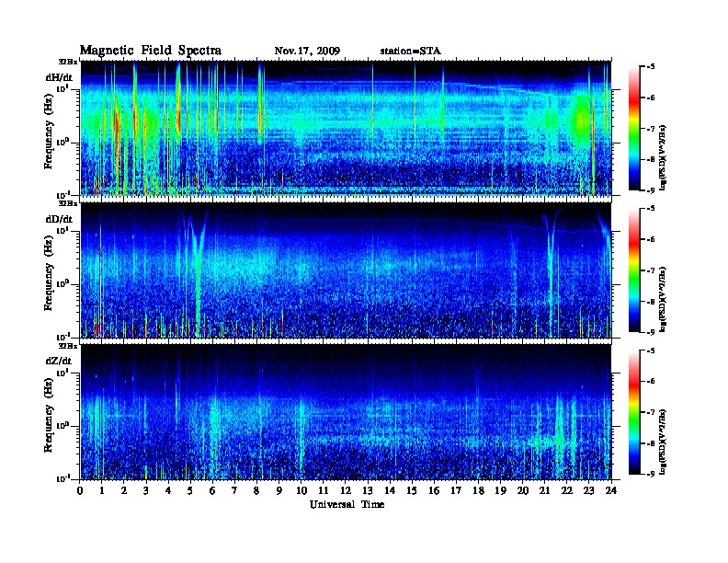Click inside the dZ/dt spectrogram plot
The image size is (728, 563).
346,412
